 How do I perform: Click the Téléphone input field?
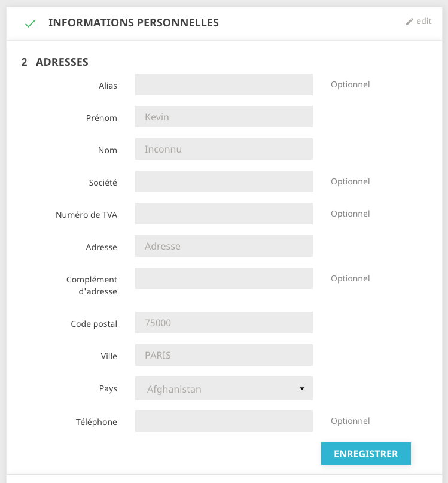click(224, 421)
